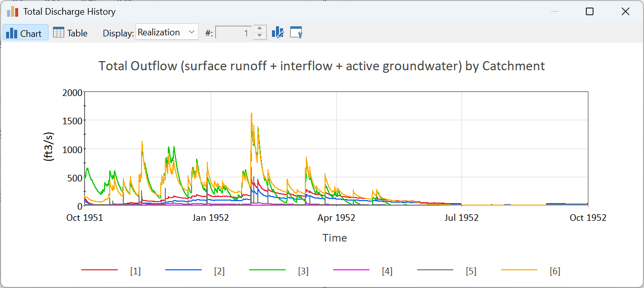This screenshot has width=644, height=288.
Task: Maximize the Total Discharge History window
Action: (x=589, y=12)
